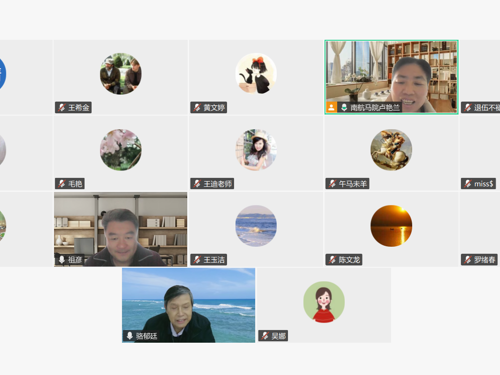Viewport: 500px width, 375px height.
Task: Click the name label miss$
Action: click(x=484, y=183)
